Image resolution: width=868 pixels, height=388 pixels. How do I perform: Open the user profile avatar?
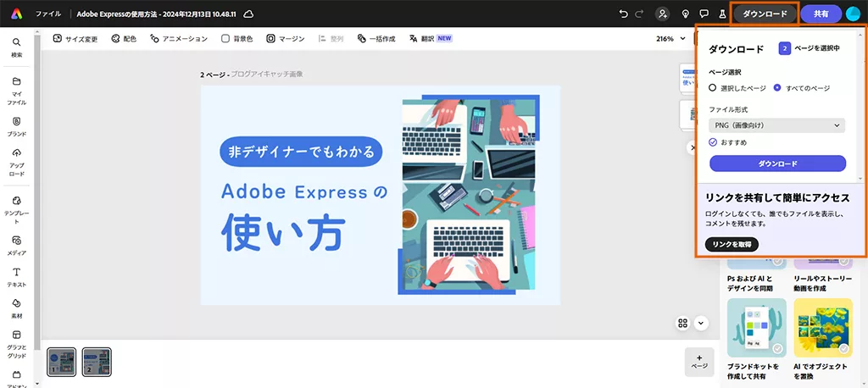[853, 14]
